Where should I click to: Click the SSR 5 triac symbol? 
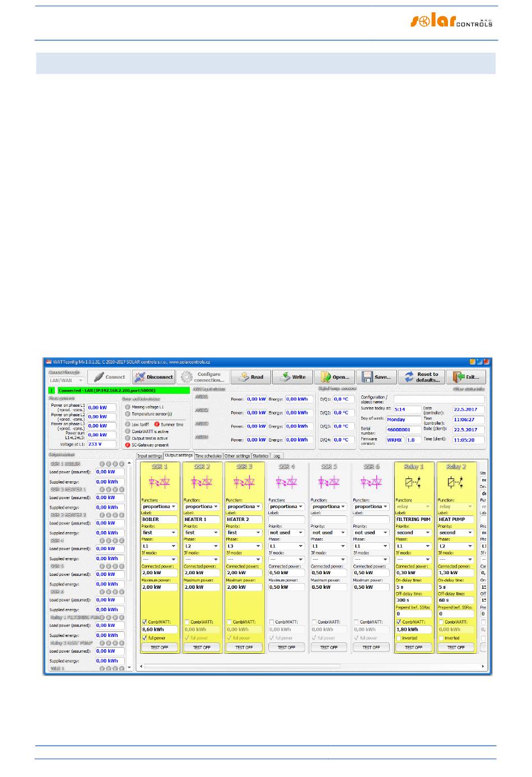329,482
